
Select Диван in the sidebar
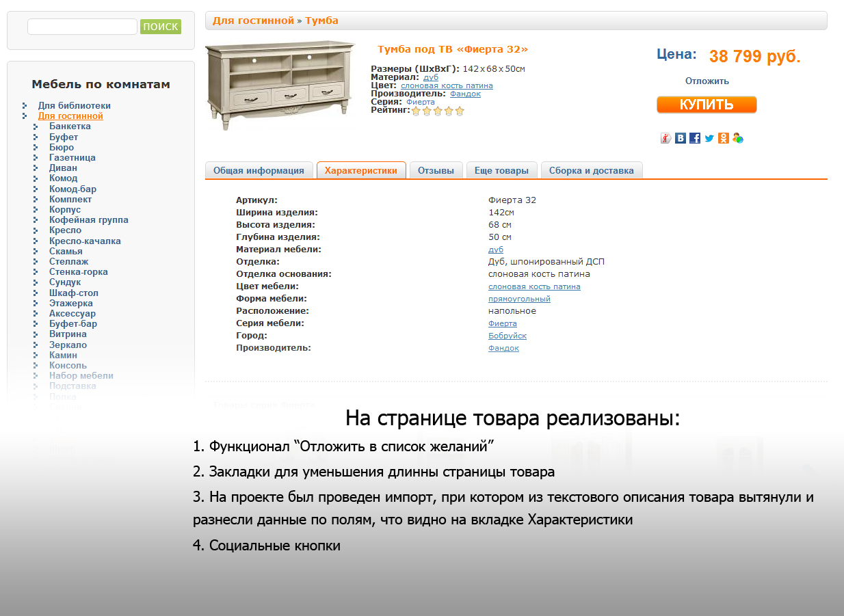(63, 168)
